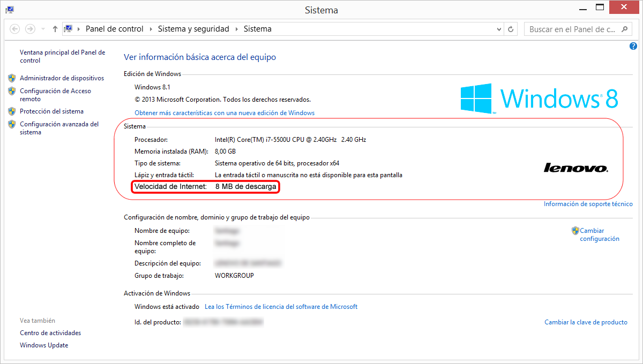
Task: Click the computer icon in address bar
Action: 68,29
